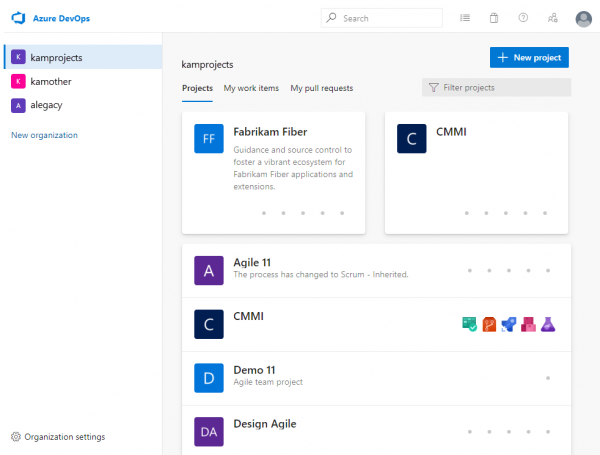
Task: Click the 'Agile team project' description
Action: 268,382
